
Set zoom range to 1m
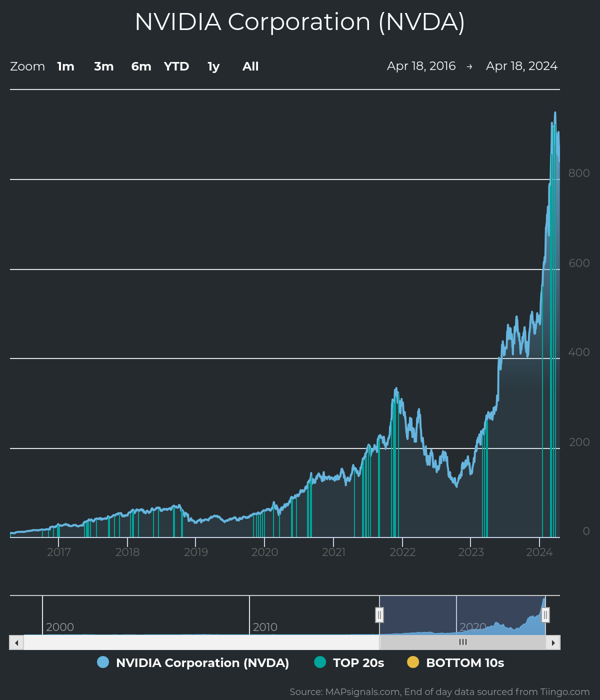(65, 66)
